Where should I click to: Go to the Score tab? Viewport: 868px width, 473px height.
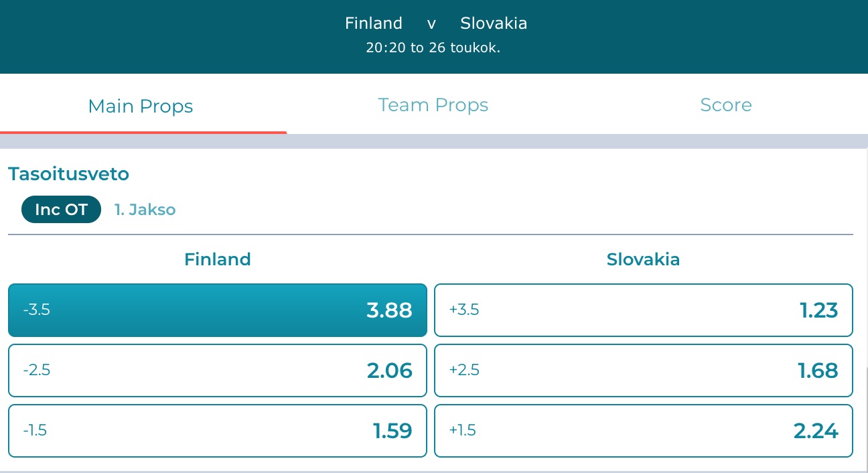[x=725, y=105]
